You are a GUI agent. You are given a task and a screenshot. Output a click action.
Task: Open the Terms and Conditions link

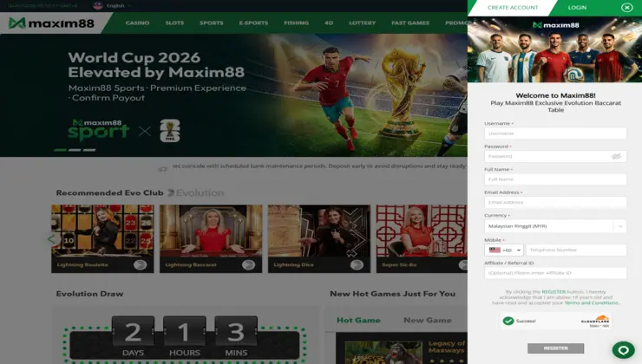click(x=591, y=303)
